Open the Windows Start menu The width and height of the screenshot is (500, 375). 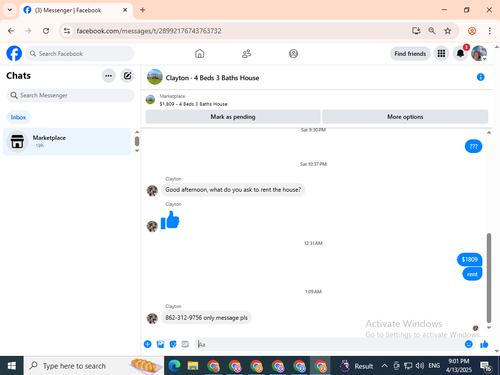click(12, 366)
